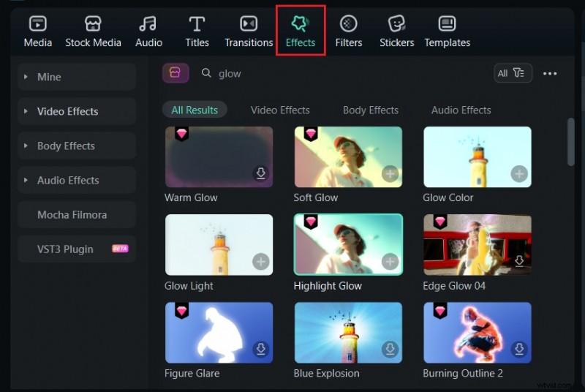Select the Effects tab

point(301,32)
